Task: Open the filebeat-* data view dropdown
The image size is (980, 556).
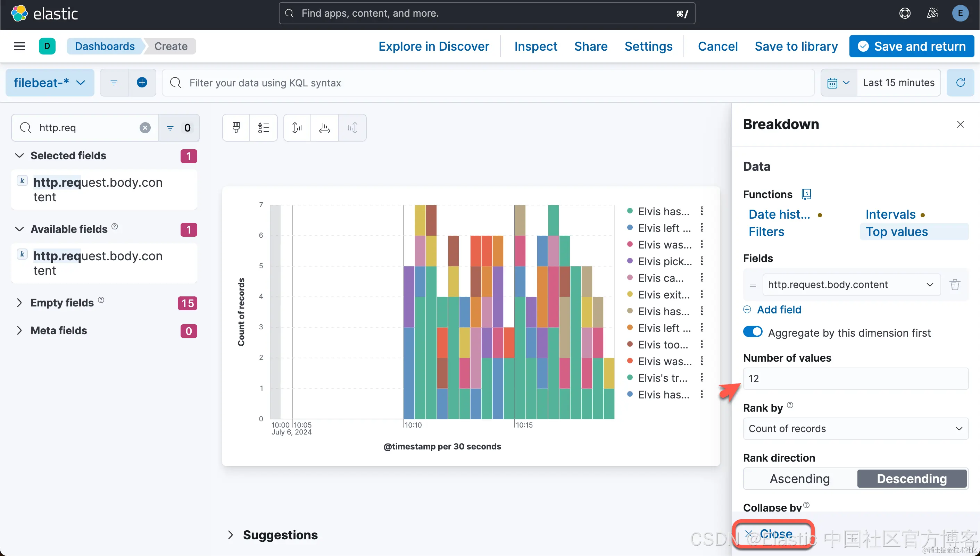Action: click(x=50, y=83)
